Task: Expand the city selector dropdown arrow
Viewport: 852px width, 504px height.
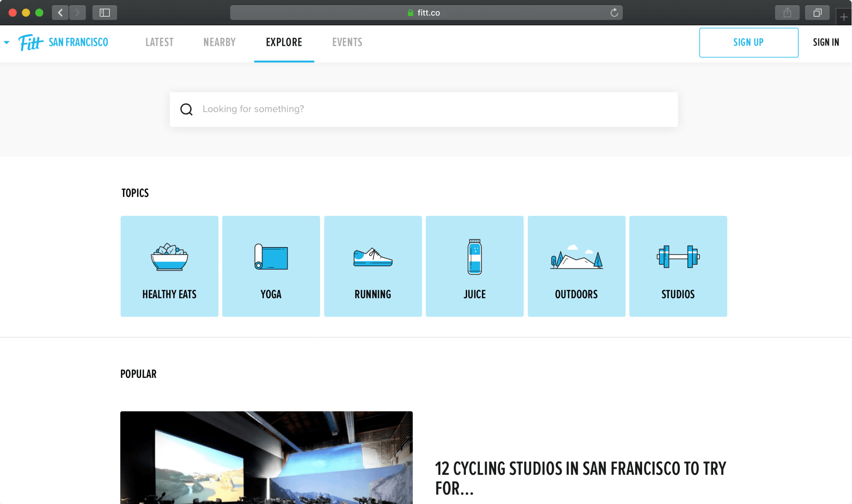Action: pos(7,42)
